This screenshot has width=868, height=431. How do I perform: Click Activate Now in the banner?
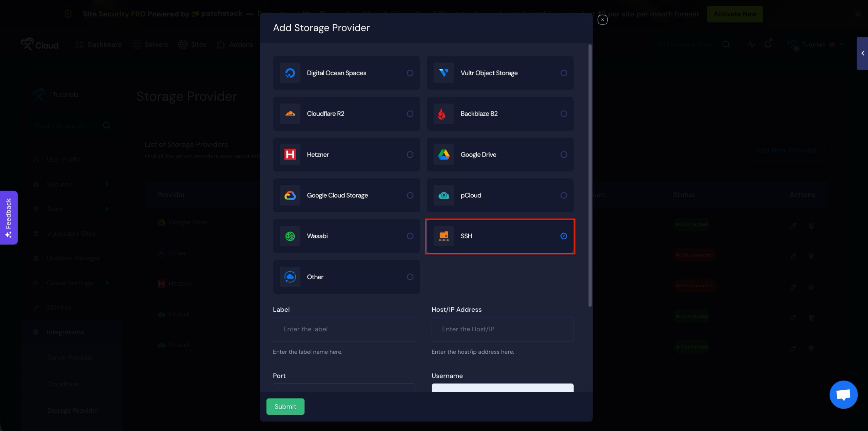coord(735,14)
